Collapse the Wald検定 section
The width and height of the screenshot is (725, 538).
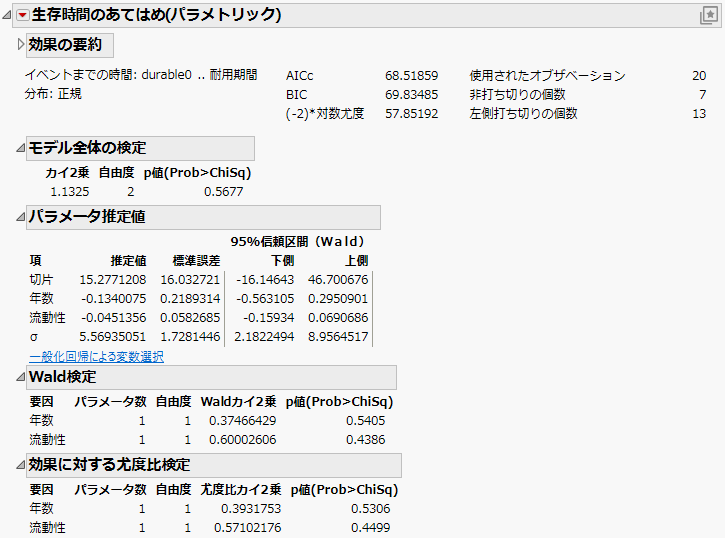[x=21, y=377]
